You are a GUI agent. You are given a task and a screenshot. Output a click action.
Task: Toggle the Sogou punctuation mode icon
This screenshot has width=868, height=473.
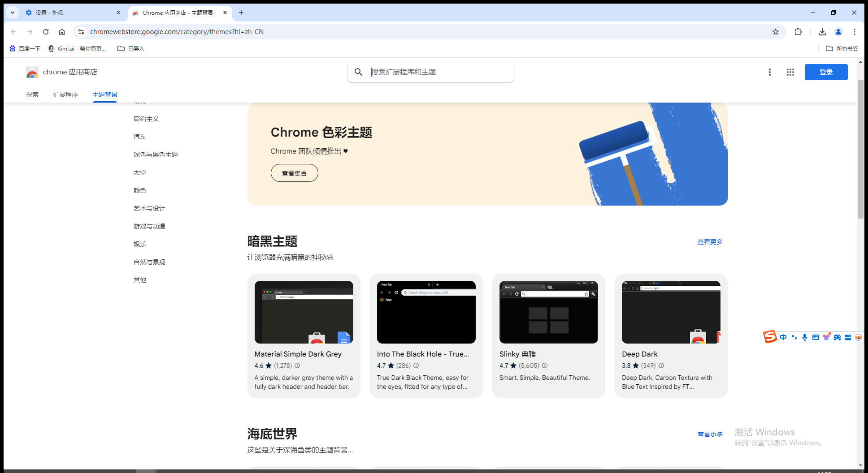point(794,337)
